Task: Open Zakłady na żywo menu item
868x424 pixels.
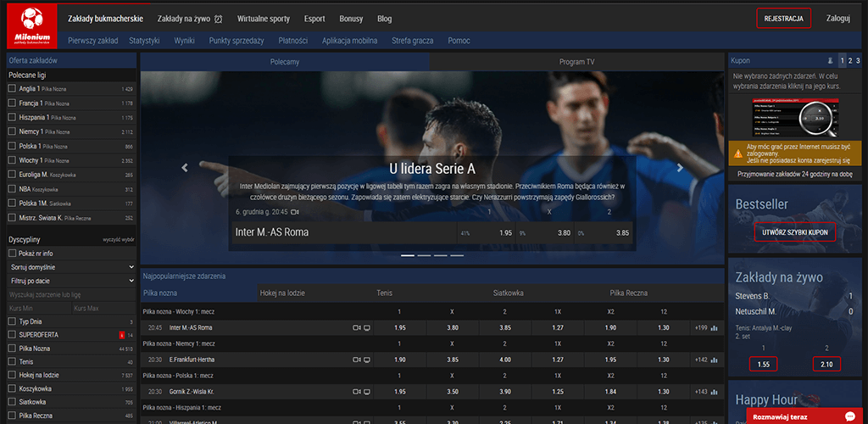Action: pos(190,18)
